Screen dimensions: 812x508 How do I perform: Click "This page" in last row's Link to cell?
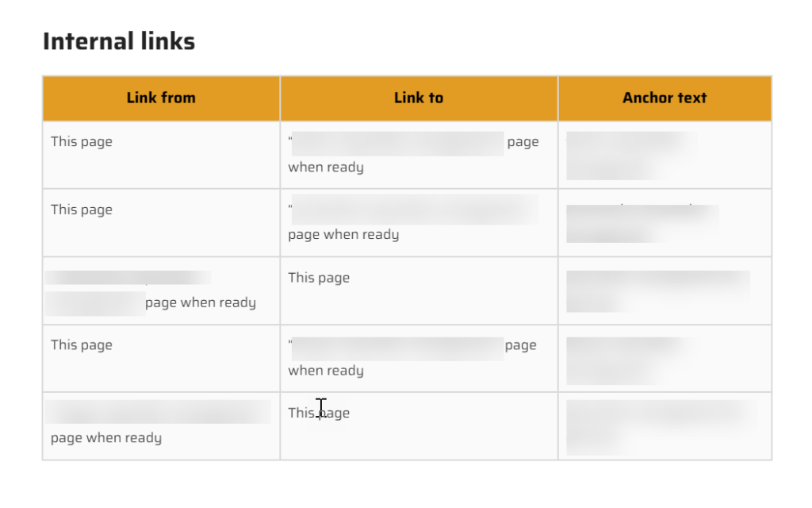(319, 413)
